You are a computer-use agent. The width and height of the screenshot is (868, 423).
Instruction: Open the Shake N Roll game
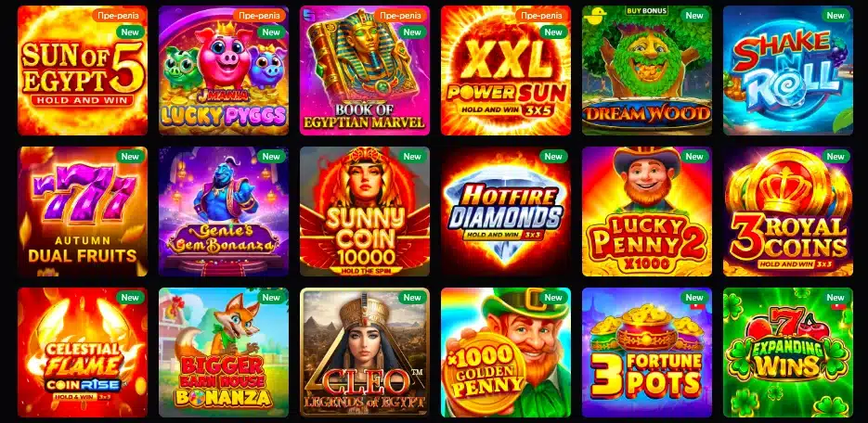pos(788,70)
